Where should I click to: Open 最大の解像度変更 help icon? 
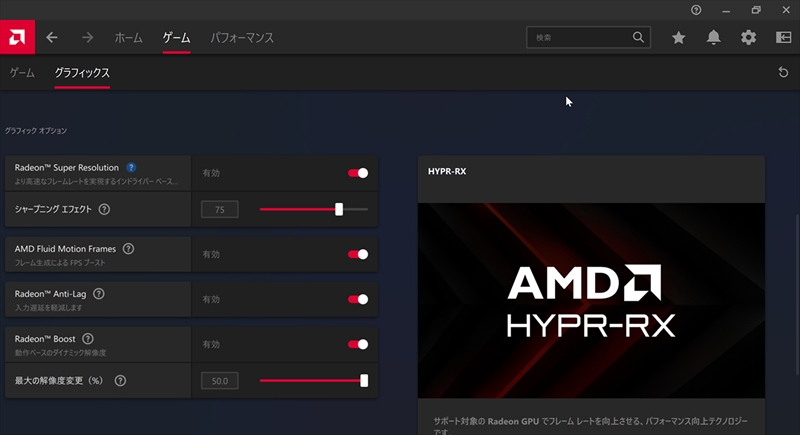120,380
